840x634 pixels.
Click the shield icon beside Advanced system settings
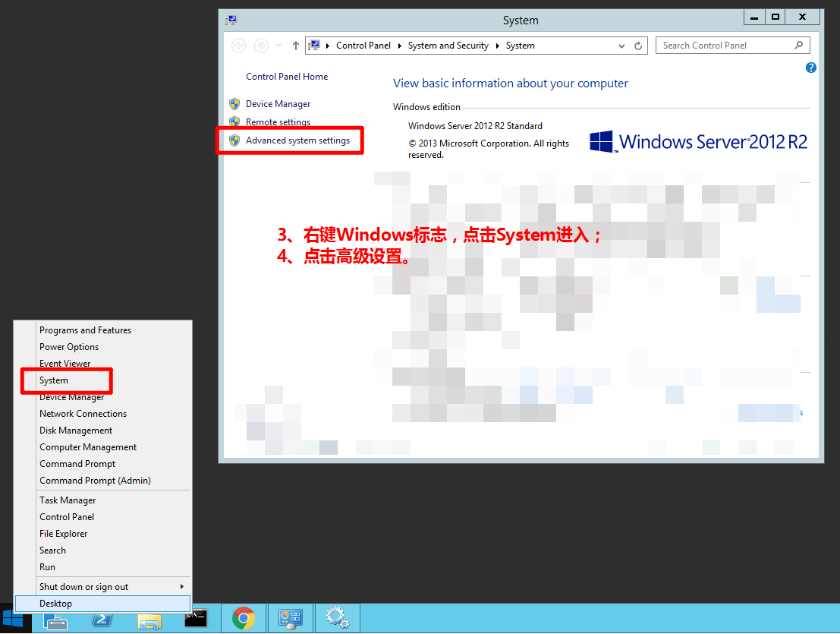[234, 140]
